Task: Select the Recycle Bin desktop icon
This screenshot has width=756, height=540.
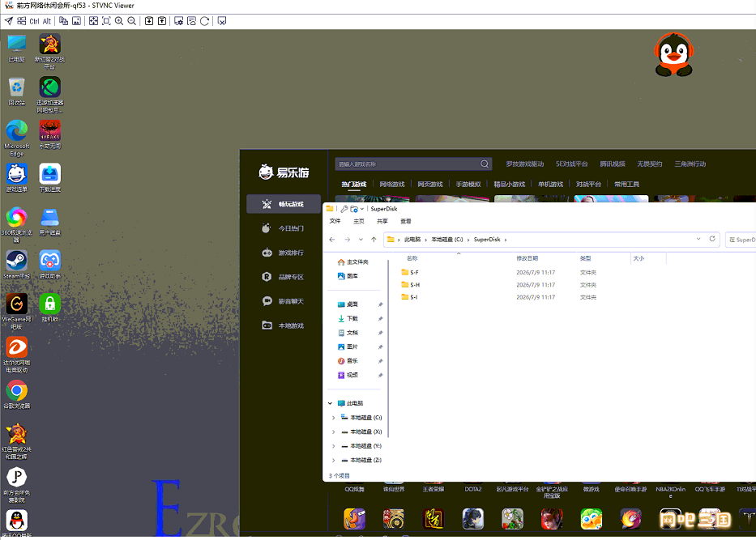Action: (16, 91)
